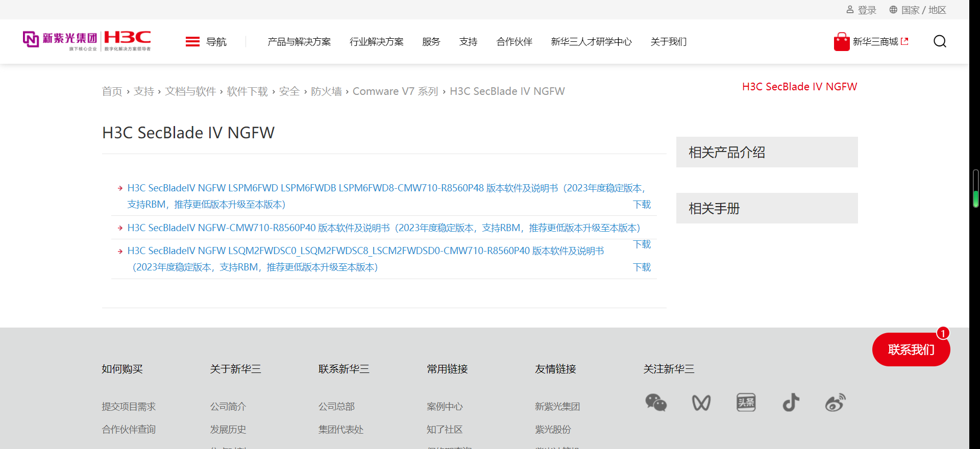Open the R8560P48 LSPM6FWD software link
Screen dimensions: 980x449
point(386,196)
